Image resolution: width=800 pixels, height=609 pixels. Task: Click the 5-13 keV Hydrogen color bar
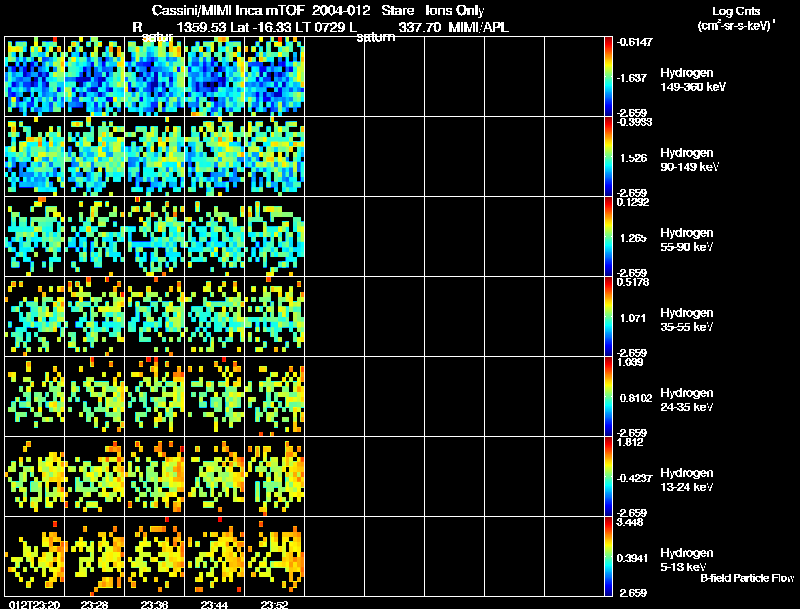point(609,557)
